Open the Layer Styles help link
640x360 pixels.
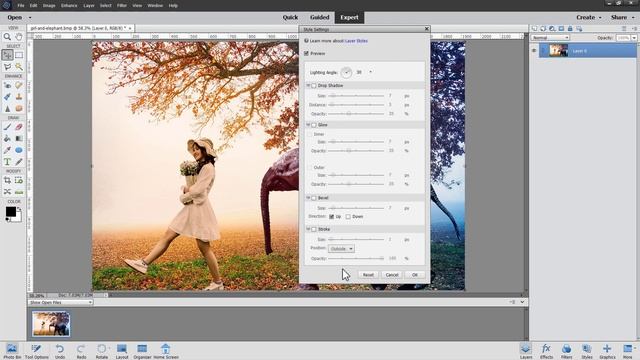(356, 41)
